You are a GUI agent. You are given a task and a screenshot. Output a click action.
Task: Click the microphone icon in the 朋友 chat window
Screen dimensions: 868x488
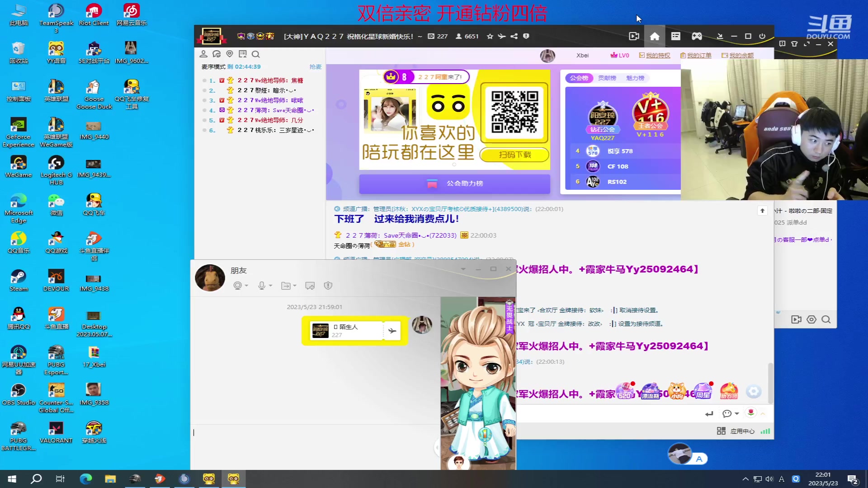click(x=262, y=286)
